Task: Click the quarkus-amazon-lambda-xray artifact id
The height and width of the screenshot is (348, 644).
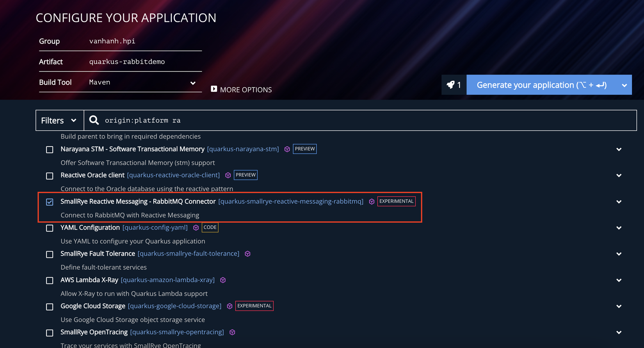Action: click(x=168, y=280)
